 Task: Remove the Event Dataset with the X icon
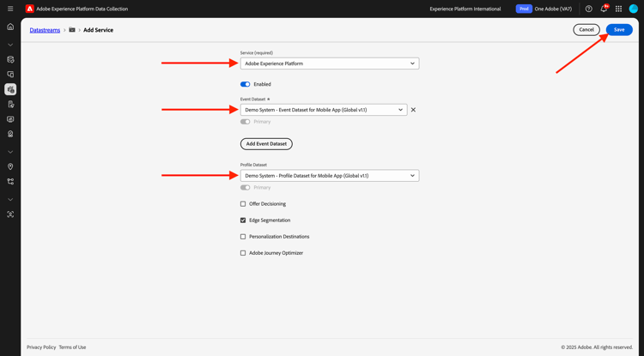(413, 110)
